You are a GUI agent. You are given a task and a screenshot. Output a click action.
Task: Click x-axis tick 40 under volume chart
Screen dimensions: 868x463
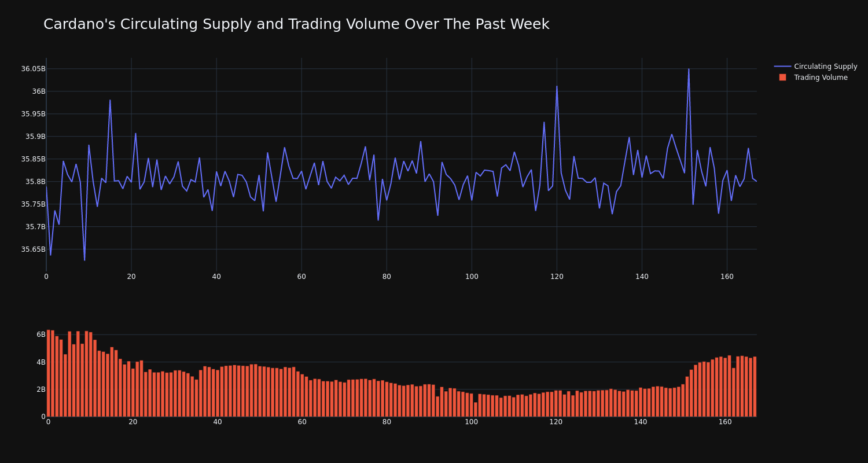coord(218,422)
